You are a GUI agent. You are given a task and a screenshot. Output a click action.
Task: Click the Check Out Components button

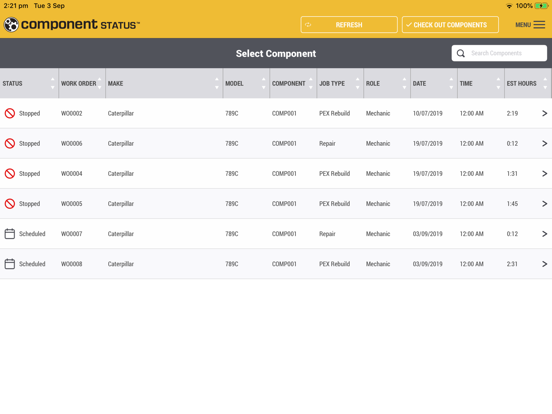point(450,25)
